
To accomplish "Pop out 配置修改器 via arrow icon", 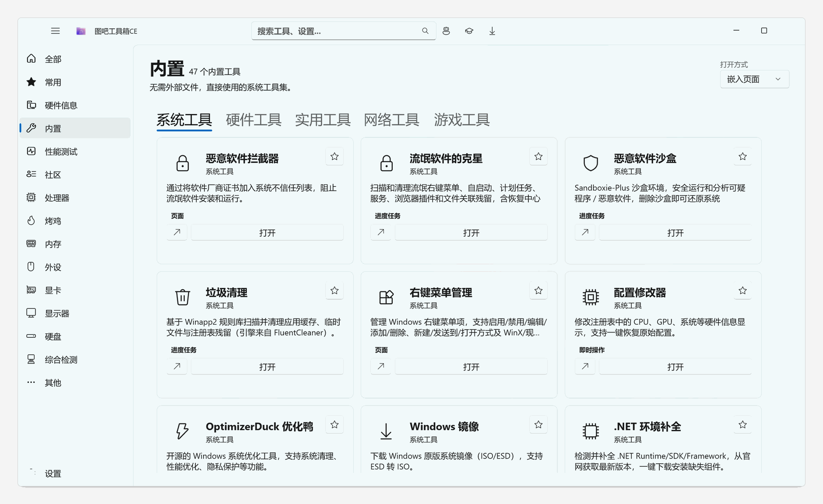I will pyautogui.click(x=585, y=366).
